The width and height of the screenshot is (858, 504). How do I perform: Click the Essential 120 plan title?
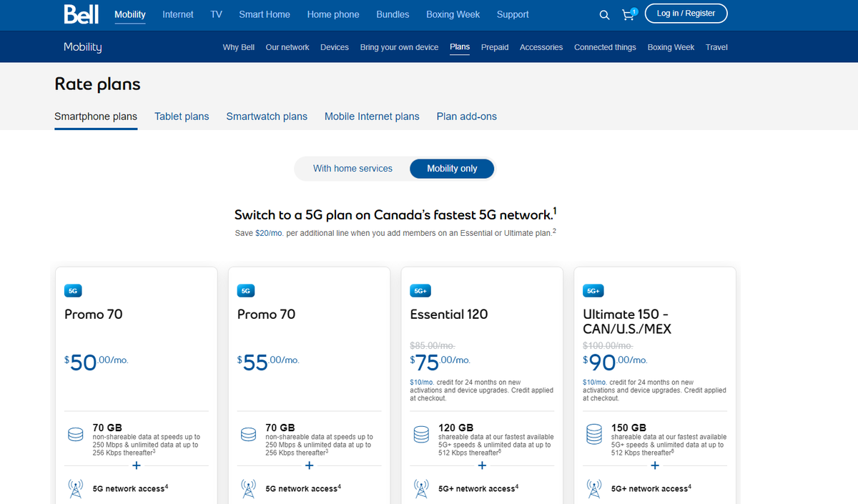(448, 315)
